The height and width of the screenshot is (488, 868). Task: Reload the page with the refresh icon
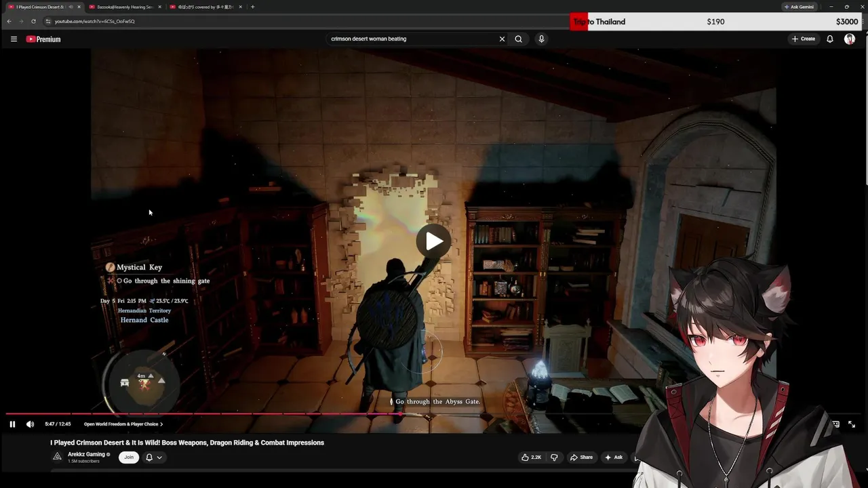pyautogui.click(x=33, y=21)
